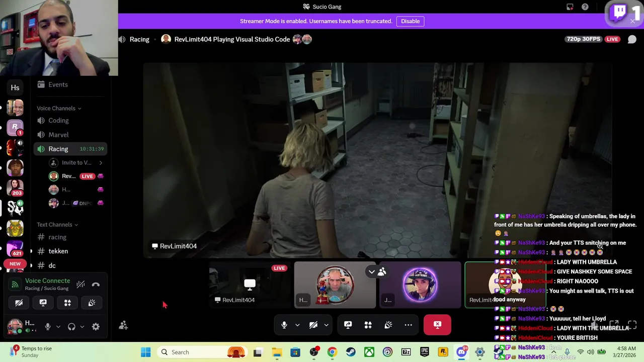The height and width of the screenshot is (362, 644).
Task: Toggle noise suppression in voice panel
Action: 80,285
